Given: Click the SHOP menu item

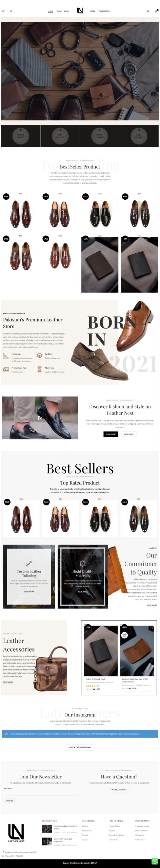Looking at the screenshot, I should pyautogui.click(x=59, y=11).
